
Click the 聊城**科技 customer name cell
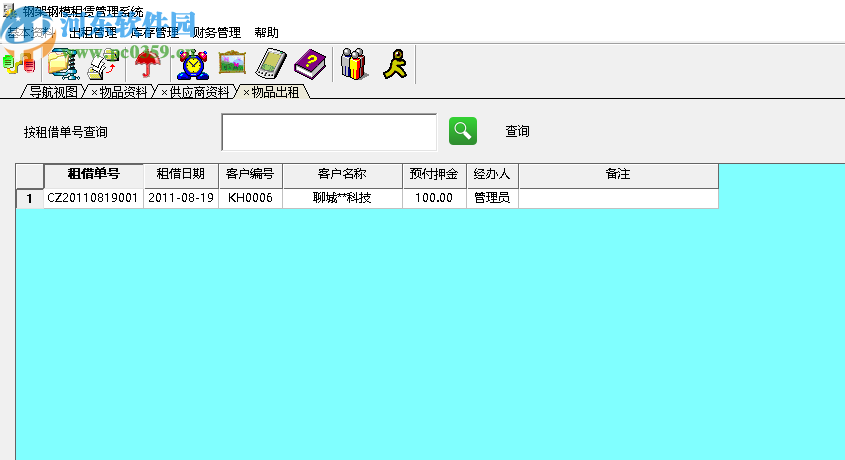click(x=343, y=198)
